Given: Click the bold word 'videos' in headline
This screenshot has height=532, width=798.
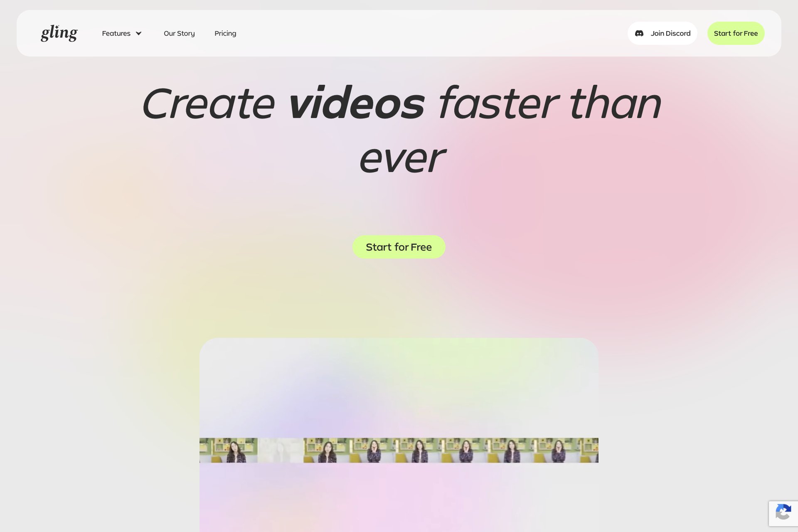Looking at the screenshot, I should click(357, 103).
